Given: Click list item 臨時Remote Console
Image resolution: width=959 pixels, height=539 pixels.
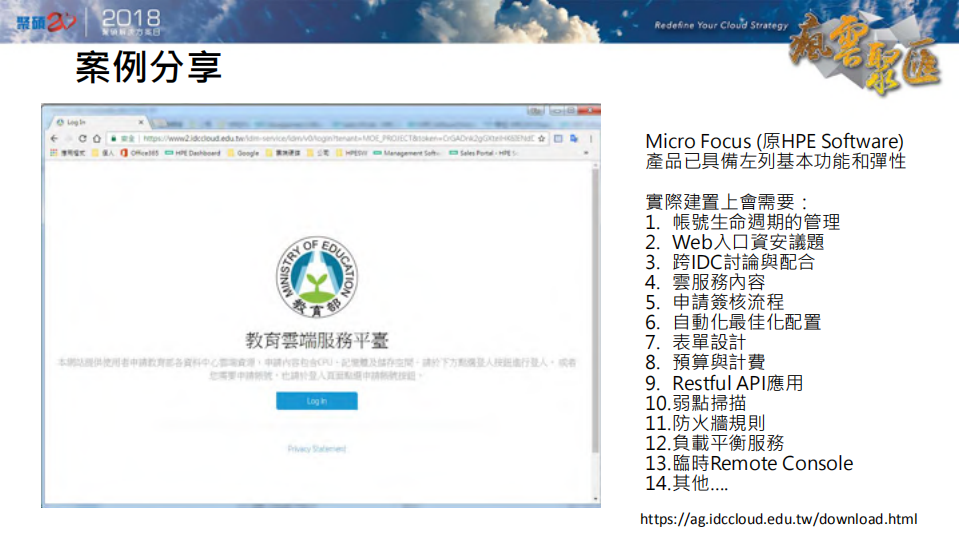Looking at the screenshot, I should [763, 464].
